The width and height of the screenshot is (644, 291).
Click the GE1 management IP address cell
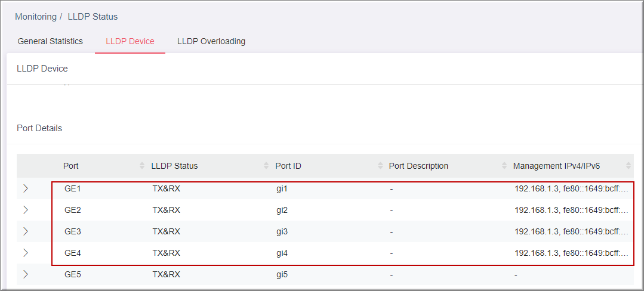point(571,189)
